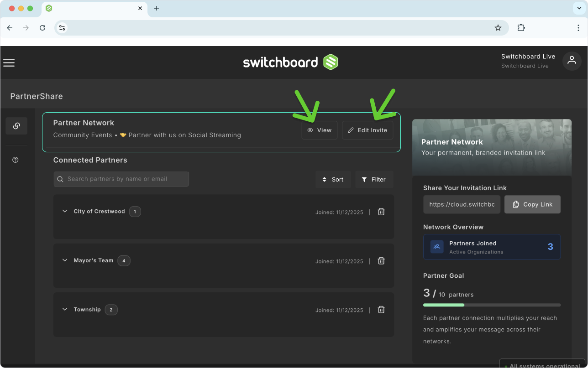Expand the City of Crestwood row
This screenshot has width=588, height=368.
pos(65,211)
